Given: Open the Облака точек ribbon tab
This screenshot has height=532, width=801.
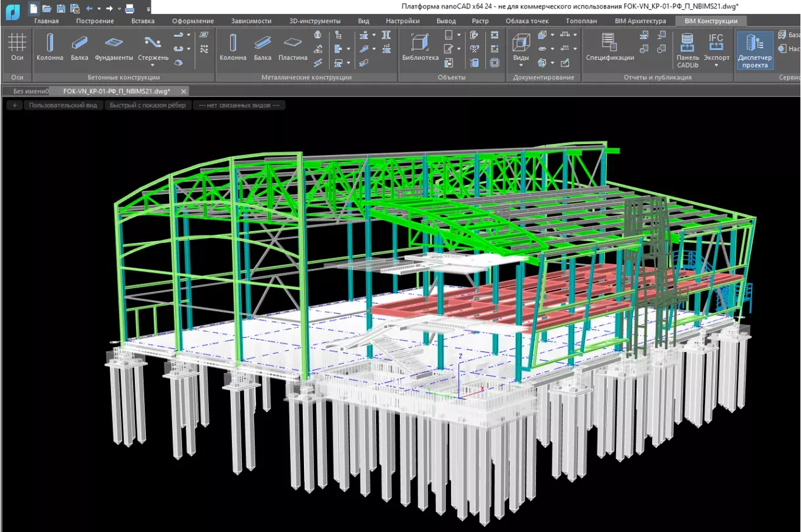Looking at the screenshot, I should pyautogui.click(x=526, y=20).
